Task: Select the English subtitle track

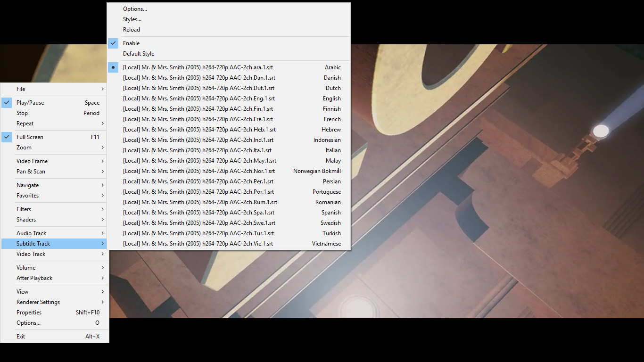Action: (229, 99)
